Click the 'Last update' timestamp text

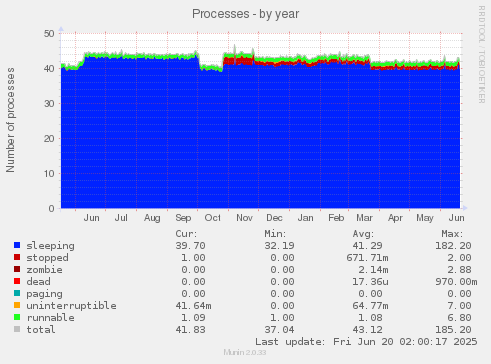pos(366,342)
